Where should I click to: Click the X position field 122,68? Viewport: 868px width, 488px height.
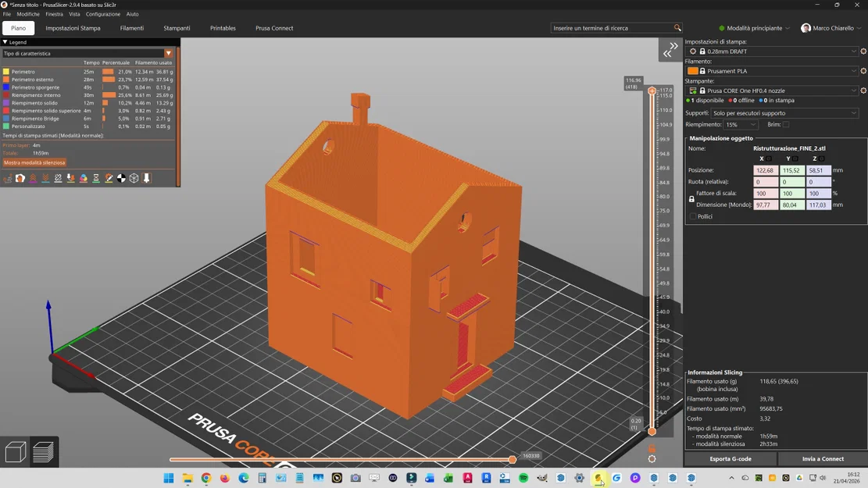tap(766, 170)
